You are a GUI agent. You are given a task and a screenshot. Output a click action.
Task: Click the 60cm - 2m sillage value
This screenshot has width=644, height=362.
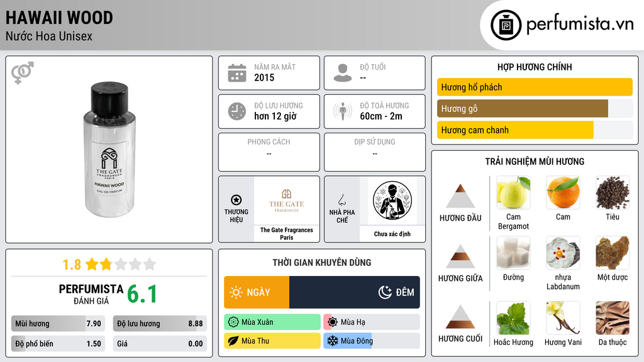point(381,116)
